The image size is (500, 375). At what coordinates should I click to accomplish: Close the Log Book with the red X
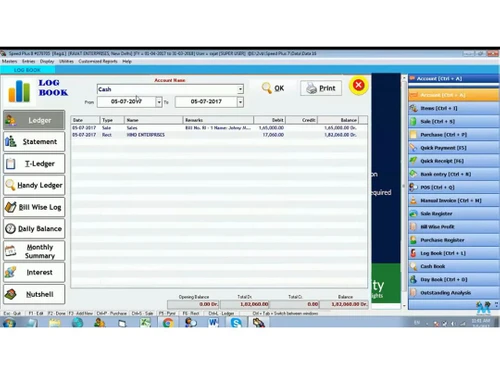(359, 85)
